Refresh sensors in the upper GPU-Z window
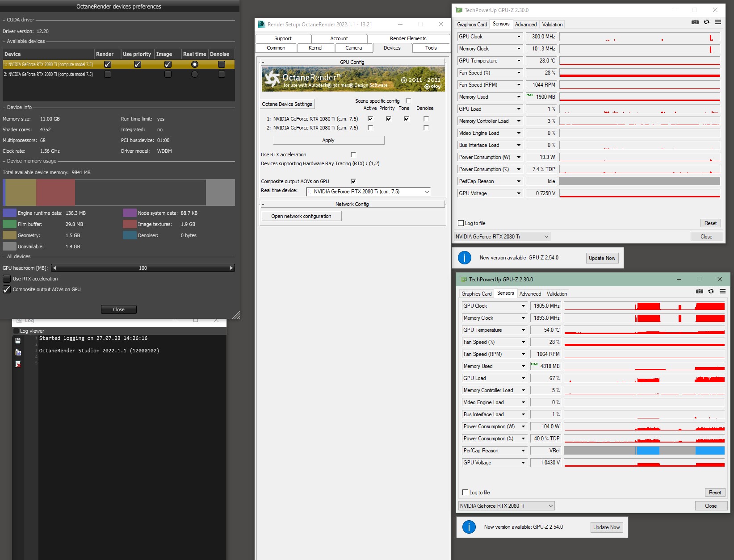Image resolution: width=734 pixels, height=560 pixels. tap(706, 22)
